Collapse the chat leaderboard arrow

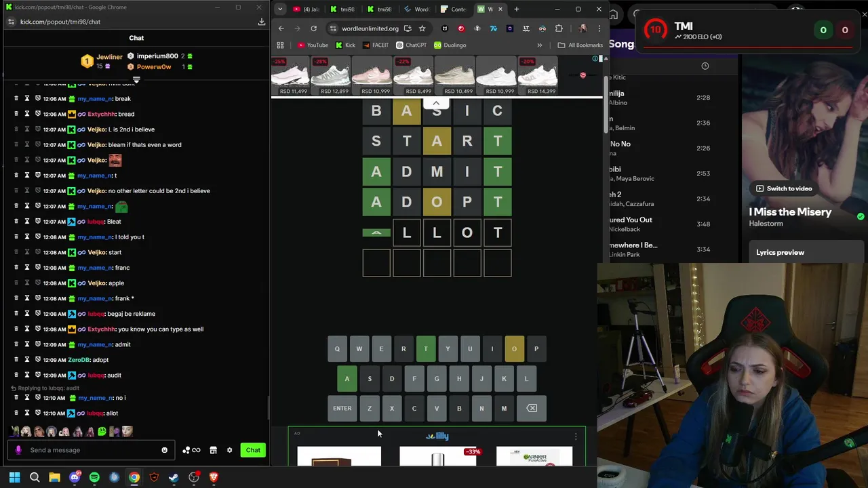click(136, 80)
